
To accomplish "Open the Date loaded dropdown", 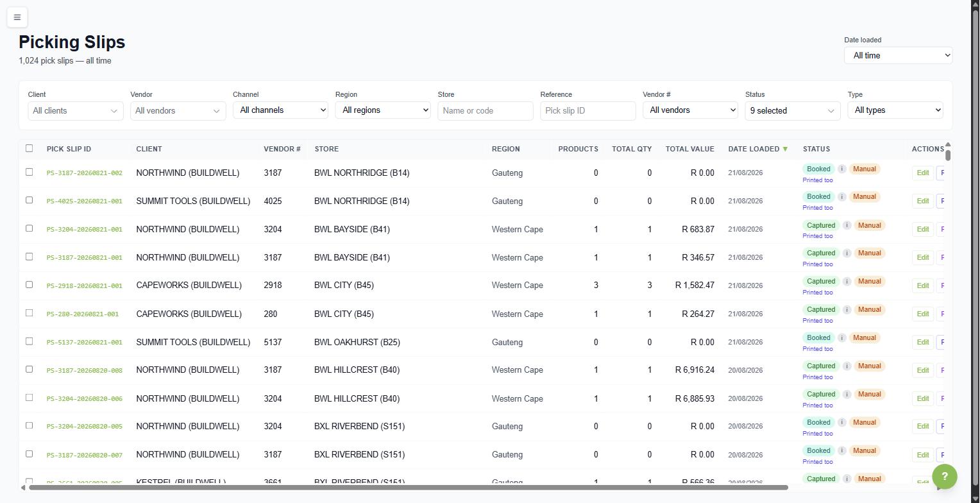I will 898,55.
